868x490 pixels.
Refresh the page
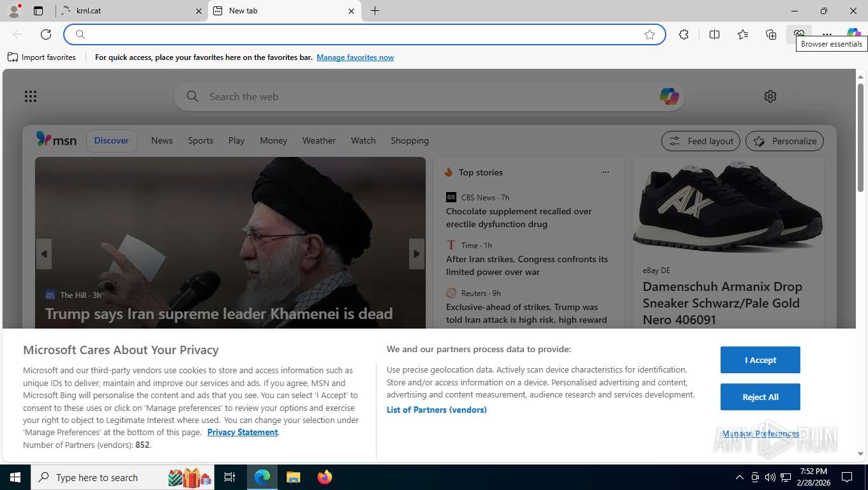point(46,34)
